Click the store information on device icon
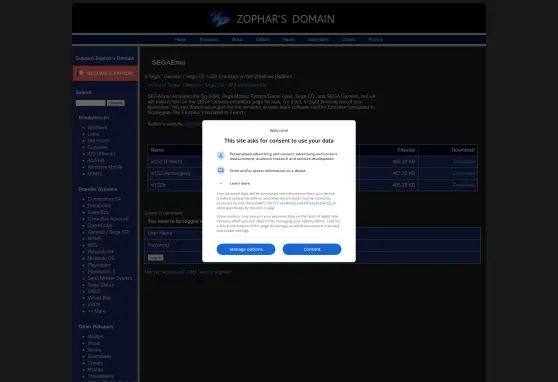This screenshot has height=382, width=558. (221, 171)
